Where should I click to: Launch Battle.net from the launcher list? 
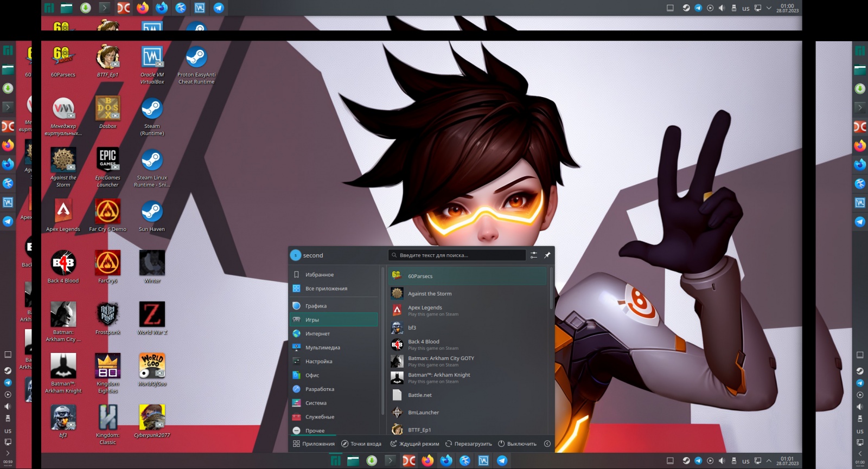pyautogui.click(x=468, y=395)
